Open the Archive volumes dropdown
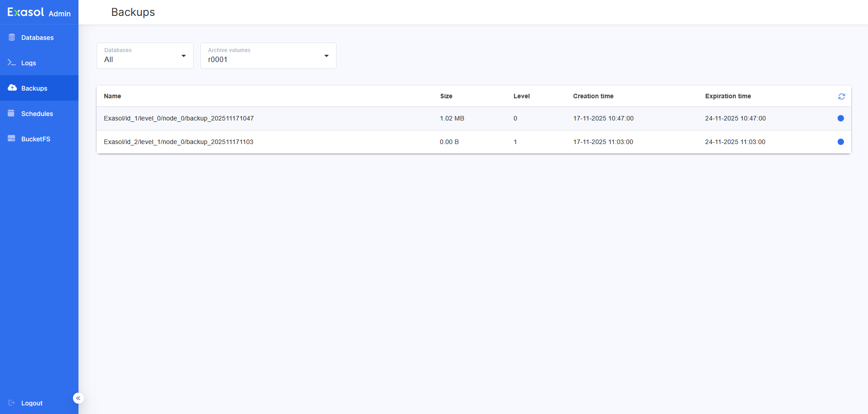868x414 pixels. tap(268, 56)
